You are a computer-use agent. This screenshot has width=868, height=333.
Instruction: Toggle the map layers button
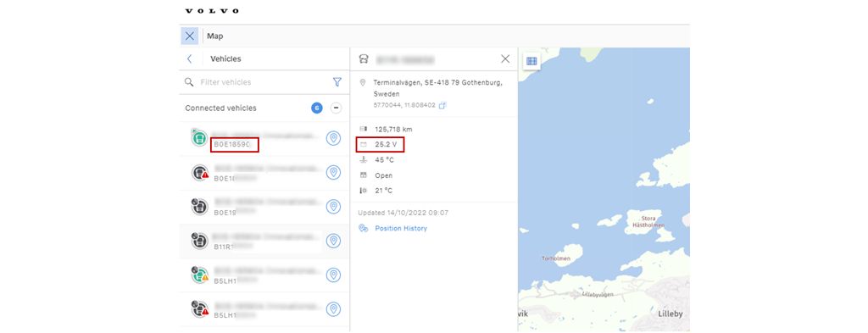point(531,61)
